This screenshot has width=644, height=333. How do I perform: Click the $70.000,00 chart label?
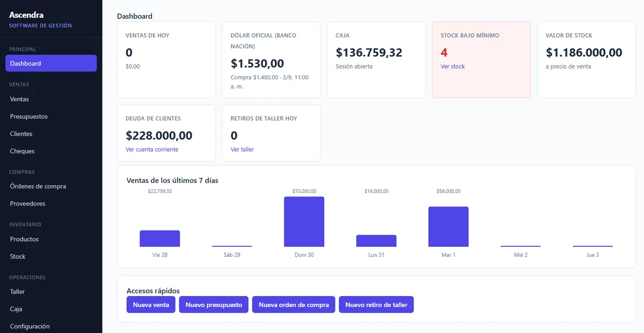[304, 191]
